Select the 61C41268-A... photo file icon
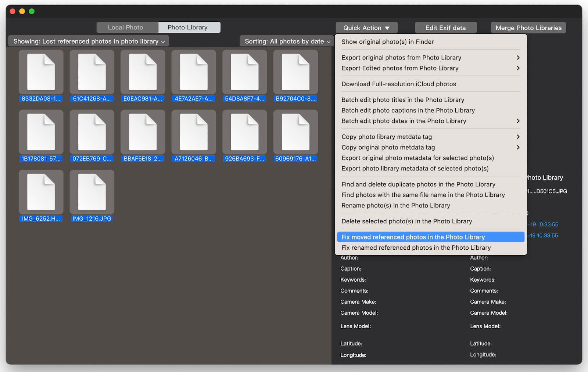The image size is (588, 372). pyautogui.click(x=92, y=72)
